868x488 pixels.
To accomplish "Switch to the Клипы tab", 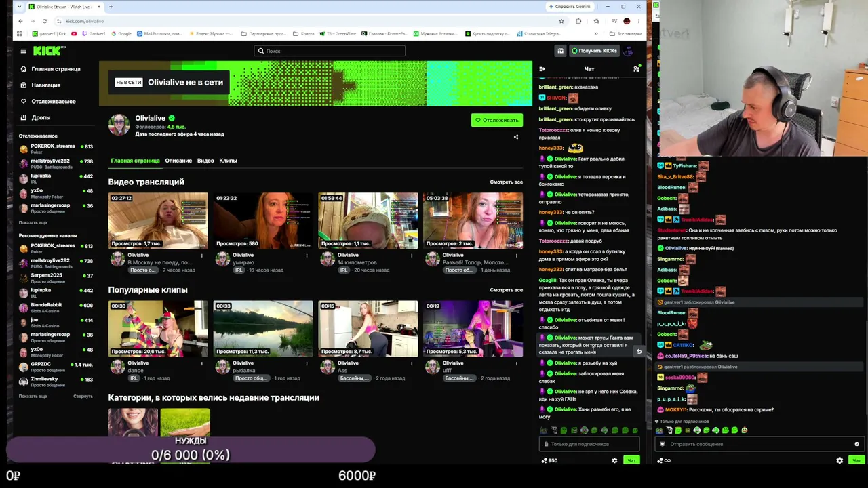I will (x=228, y=161).
